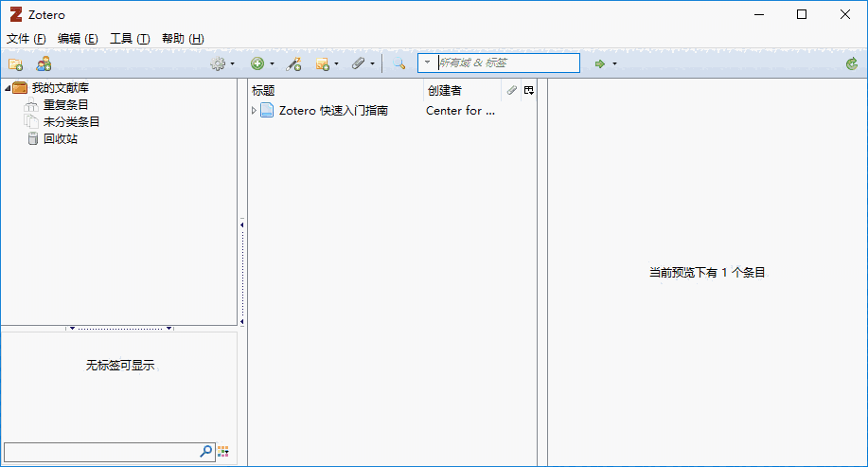Click Add Item by Identifier wand
Viewport: 868px width, 467px height.
(x=293, y=64)
